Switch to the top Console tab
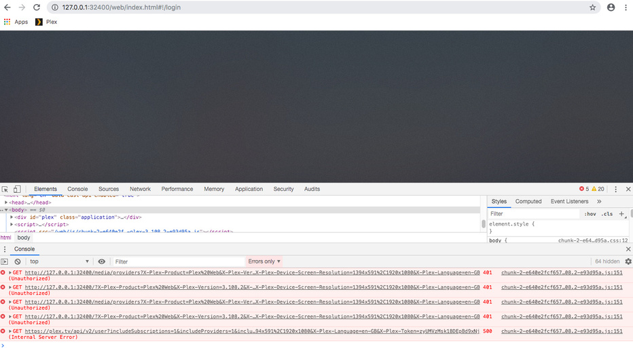633x364 pixels. pyautogui.click(x=77, y=189)
